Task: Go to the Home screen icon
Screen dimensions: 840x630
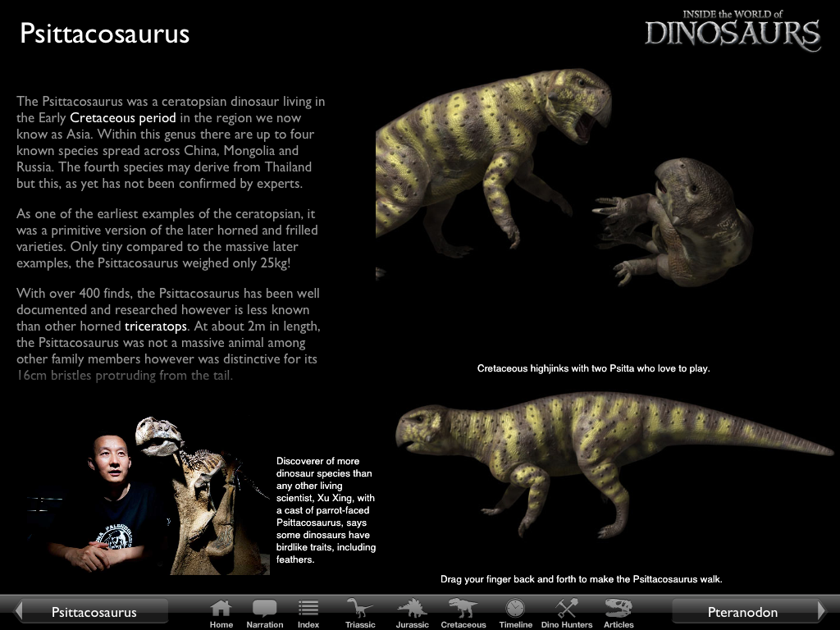Action: coord(221,613)
